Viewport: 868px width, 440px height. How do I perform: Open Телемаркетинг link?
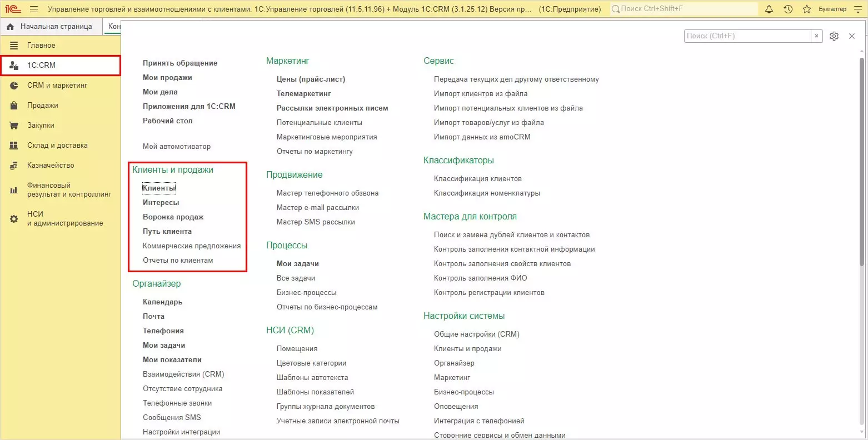pyautogui.click(x=304, y=94)
